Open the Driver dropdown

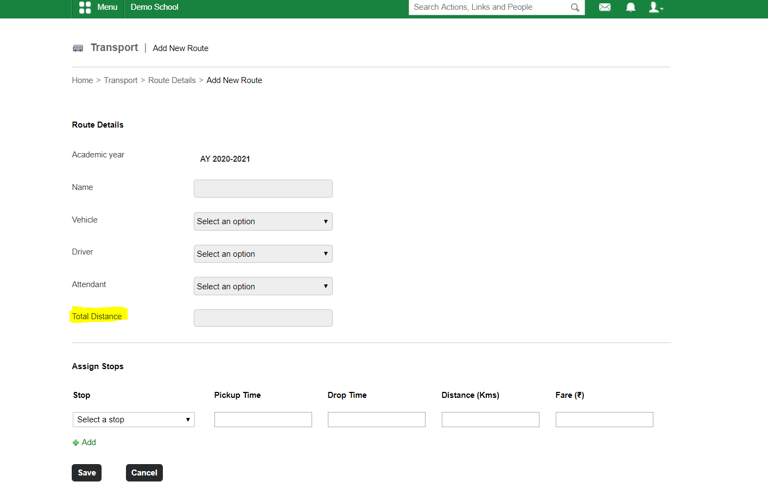pos(263,254)
